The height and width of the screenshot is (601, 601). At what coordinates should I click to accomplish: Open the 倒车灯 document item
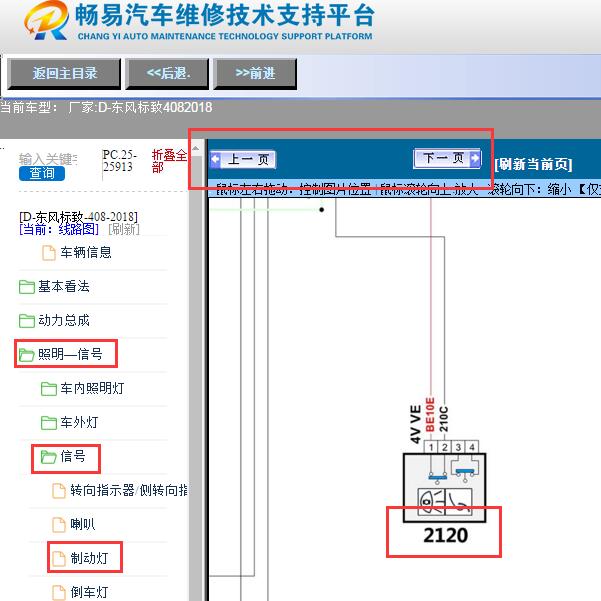tap(89, 592)
